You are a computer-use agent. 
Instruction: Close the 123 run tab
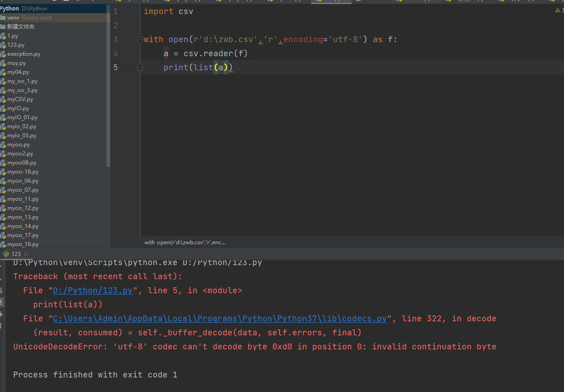(25, 254)
